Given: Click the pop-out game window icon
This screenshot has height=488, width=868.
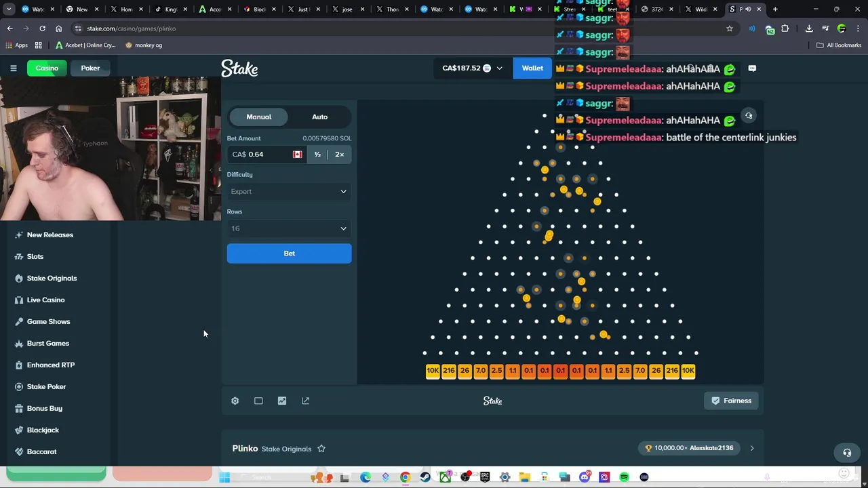Looking at the screenshot, I should coord(306,401).
